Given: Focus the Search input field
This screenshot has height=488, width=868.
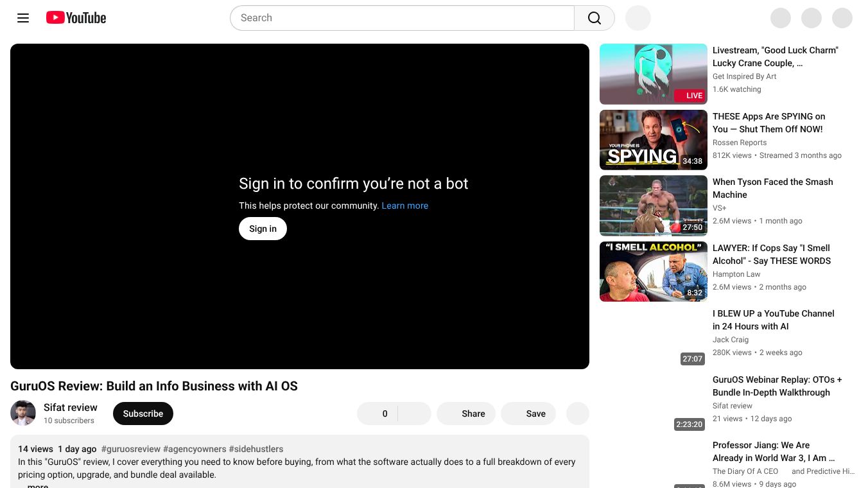Looking at the screenshot, I should (402, 18).
